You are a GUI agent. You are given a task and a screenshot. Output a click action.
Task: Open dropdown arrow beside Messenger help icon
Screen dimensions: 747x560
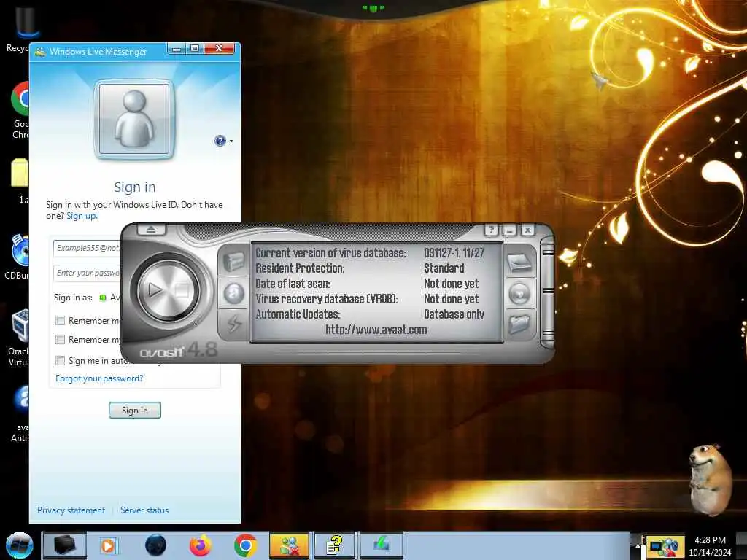point(231,141)
